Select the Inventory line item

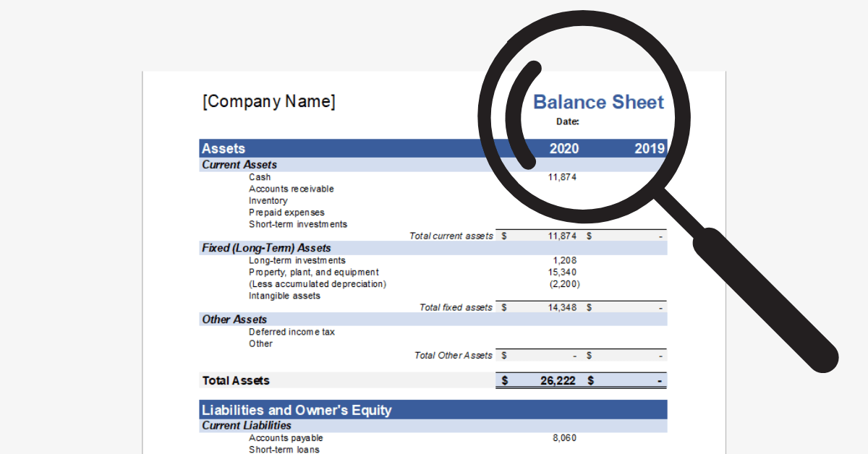tap(268, 200)
